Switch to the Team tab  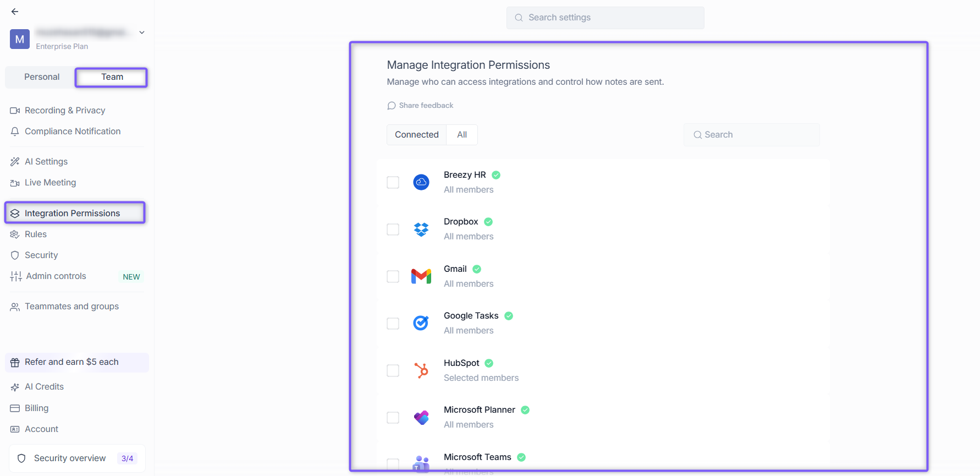tap(112, 77)
